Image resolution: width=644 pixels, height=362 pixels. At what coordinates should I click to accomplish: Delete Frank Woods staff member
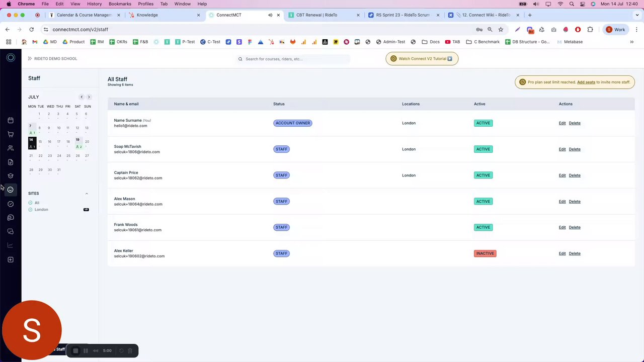575,227
